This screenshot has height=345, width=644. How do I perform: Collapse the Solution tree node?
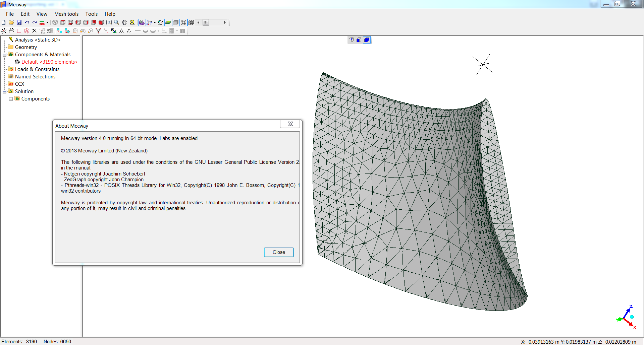click(5, 91)
